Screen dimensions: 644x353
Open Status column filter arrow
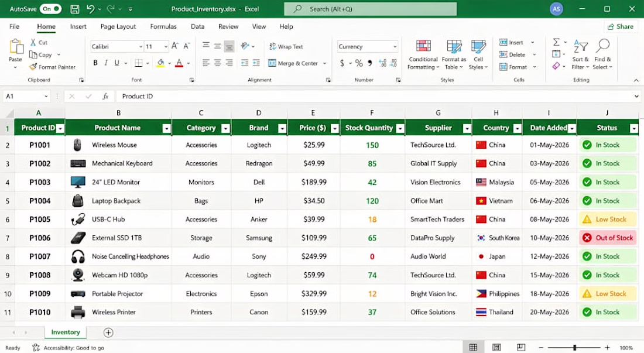click(x=633, y=129)
